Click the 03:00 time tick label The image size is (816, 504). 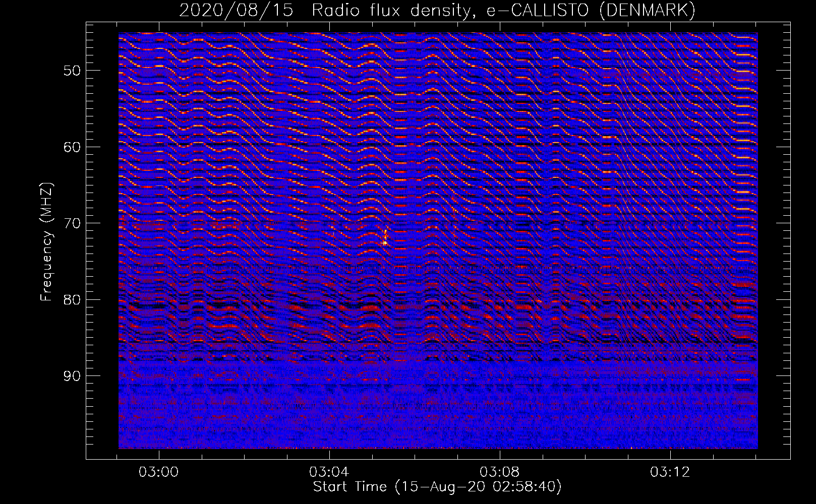(x=159, y=472)
